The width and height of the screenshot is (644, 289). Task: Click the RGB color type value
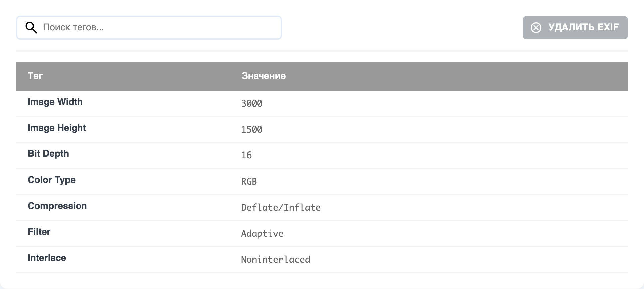click(x=249, y=182)
